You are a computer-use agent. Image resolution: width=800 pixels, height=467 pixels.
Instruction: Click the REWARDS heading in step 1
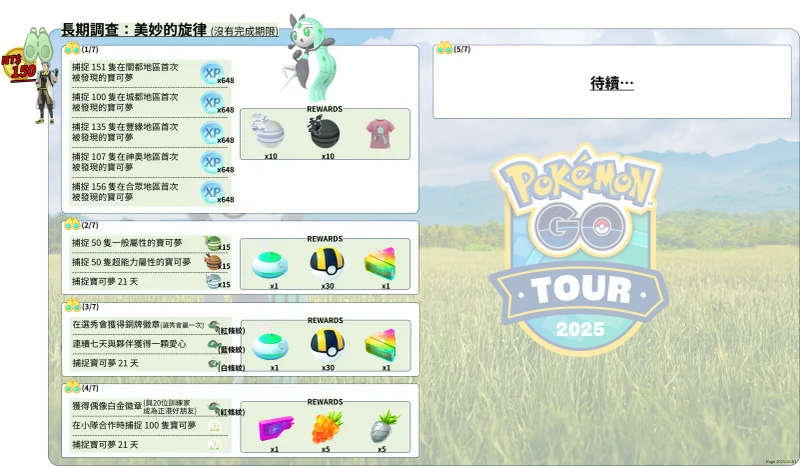pyautogui.click(x=324, y=109)
